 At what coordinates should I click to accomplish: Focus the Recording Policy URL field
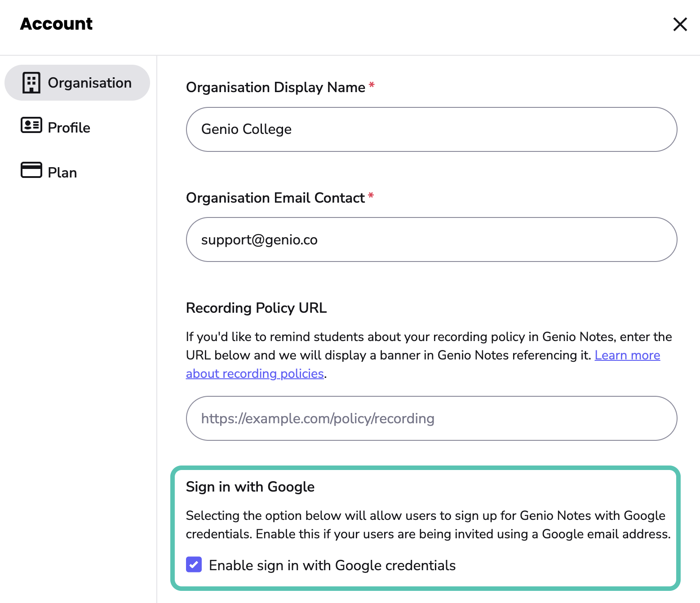coord(431,418)
